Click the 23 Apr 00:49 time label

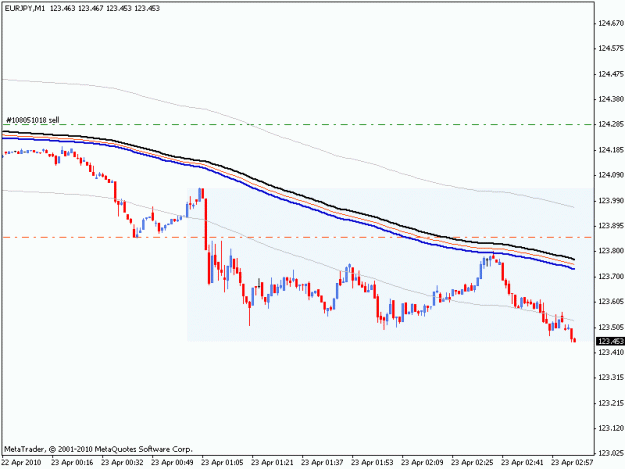[172, 463]
